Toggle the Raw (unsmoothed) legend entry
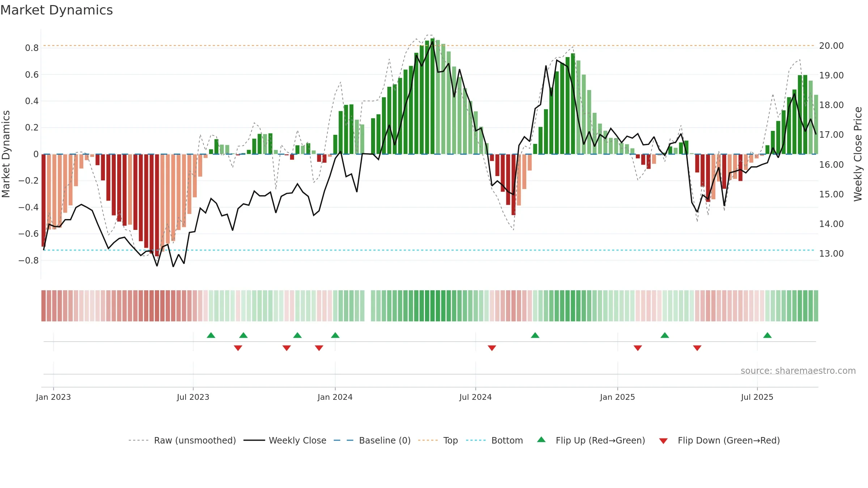868x488 pixels. coord(182,441)
